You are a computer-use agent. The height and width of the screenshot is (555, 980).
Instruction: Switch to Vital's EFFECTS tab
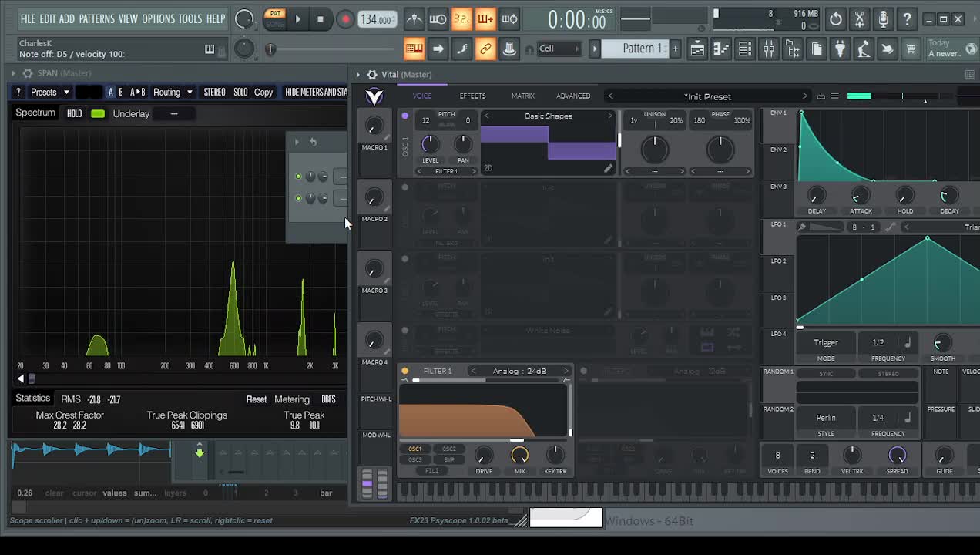[x=472, y=96]
